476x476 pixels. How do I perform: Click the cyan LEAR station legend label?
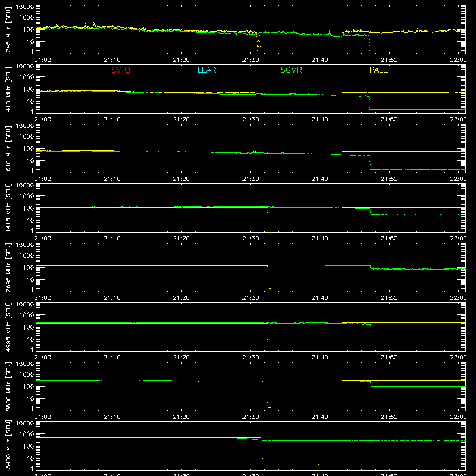206,70
